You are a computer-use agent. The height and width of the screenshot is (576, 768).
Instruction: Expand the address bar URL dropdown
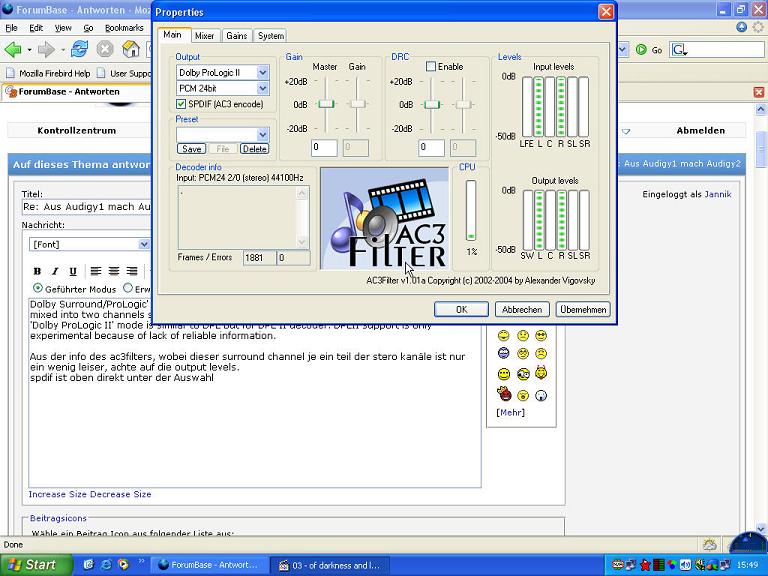[x=623, y=49]
